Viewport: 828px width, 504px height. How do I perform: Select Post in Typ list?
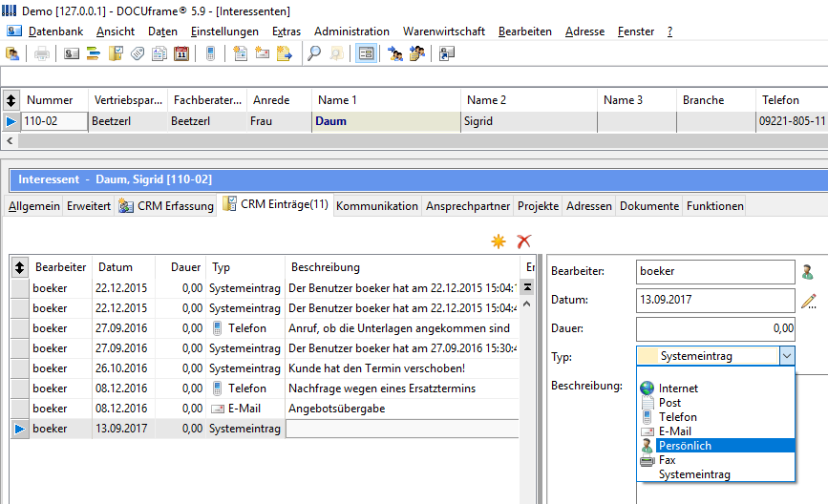click(716, 403)
